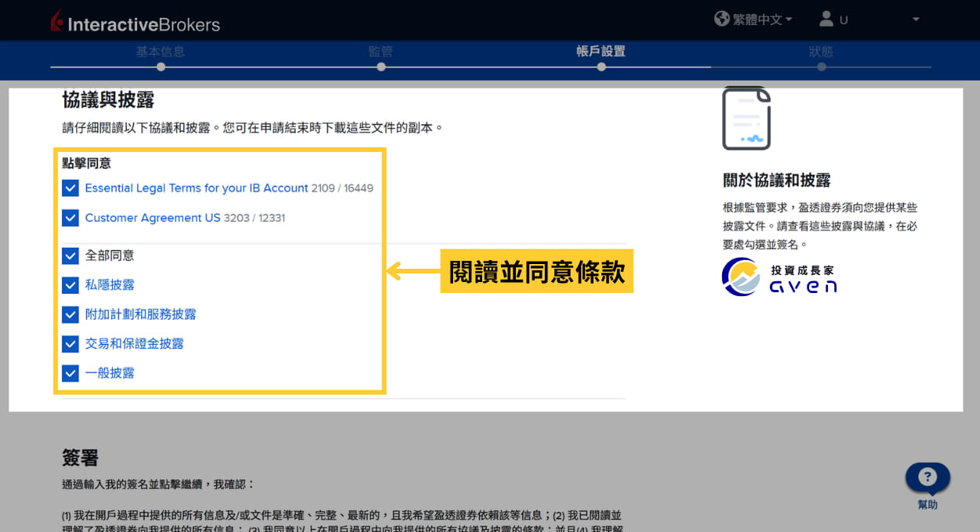Go to the 基本信息 step
The width and height of the screenshot is (980, 532).
click(x=160, y=52)
